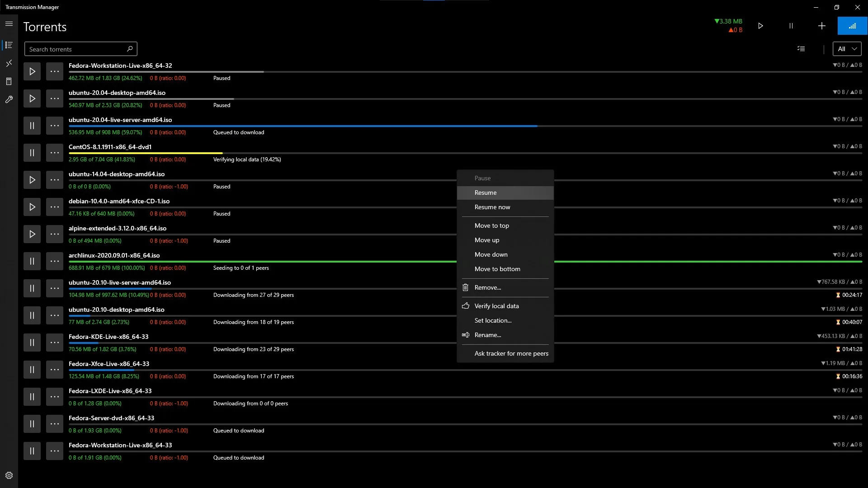The image size is (868, 488).
Task: Open more options for archlinux-2020.09.01-x86_64.iso
Action: (55, 261)
